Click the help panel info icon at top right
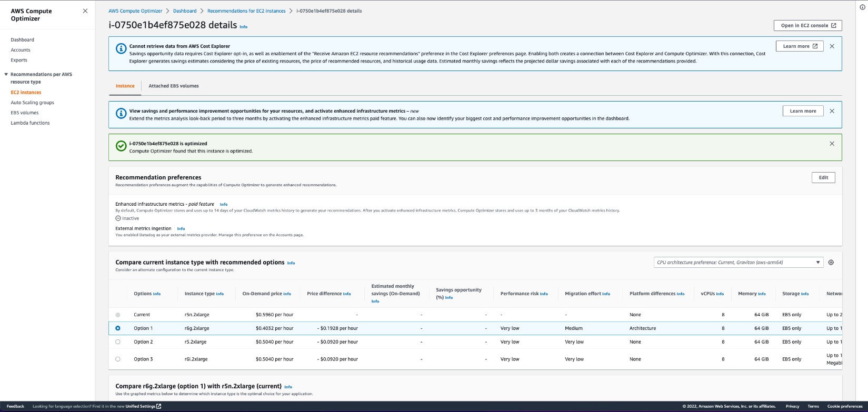Image resolution: width=868 pixels, height=412 pixels. click(862, 7)
